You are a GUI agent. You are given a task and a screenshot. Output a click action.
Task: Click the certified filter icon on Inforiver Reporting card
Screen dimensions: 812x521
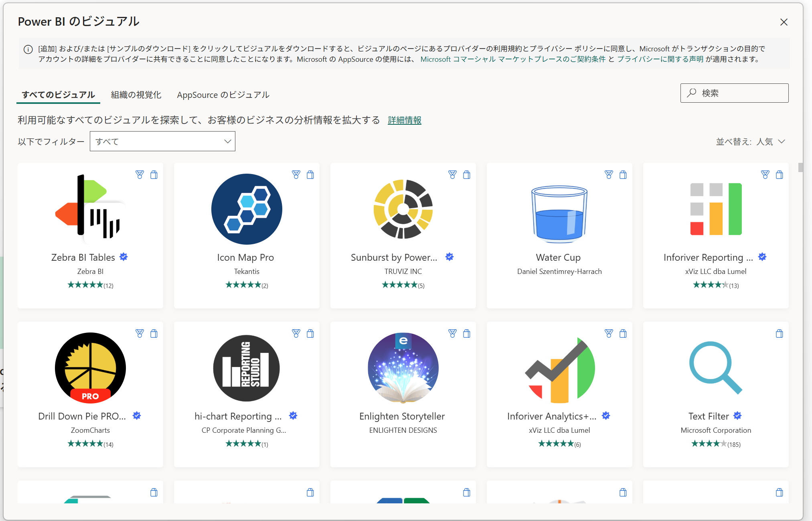point(765,174)
